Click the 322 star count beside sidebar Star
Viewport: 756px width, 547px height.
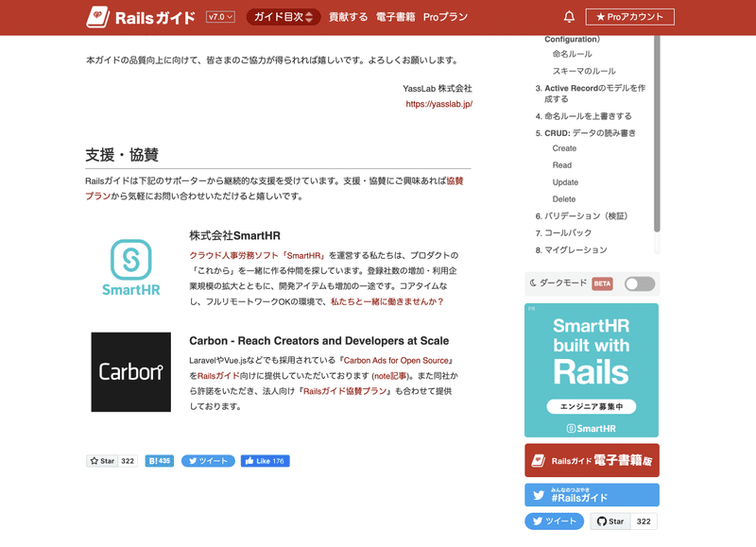(x=644, y=521)
